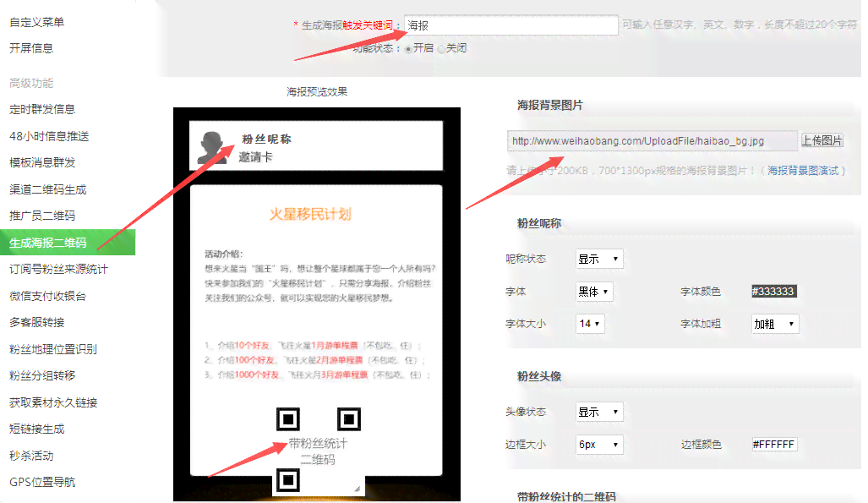Open 推广员二维码 menu item
Viewport: 868px width, 503px height.
42,216
